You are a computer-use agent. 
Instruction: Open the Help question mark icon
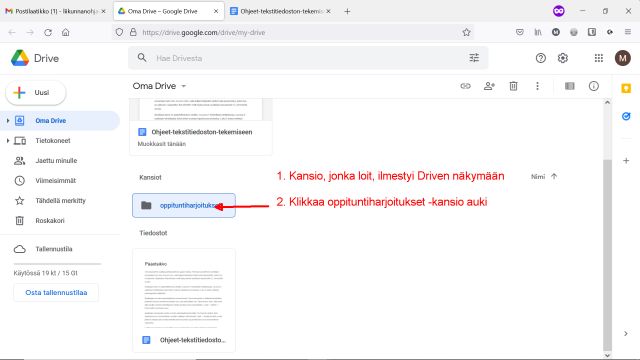(x=540, y=58)
